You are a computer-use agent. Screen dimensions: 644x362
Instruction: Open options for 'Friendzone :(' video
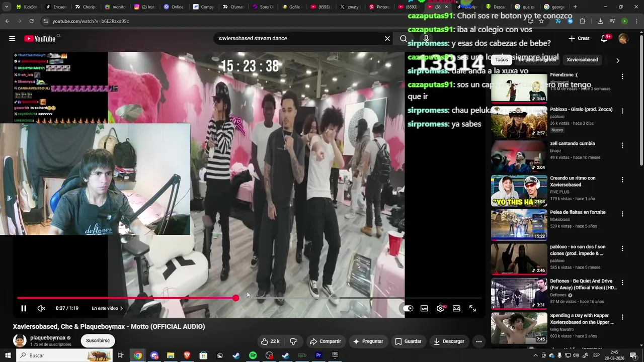[622, 76]
